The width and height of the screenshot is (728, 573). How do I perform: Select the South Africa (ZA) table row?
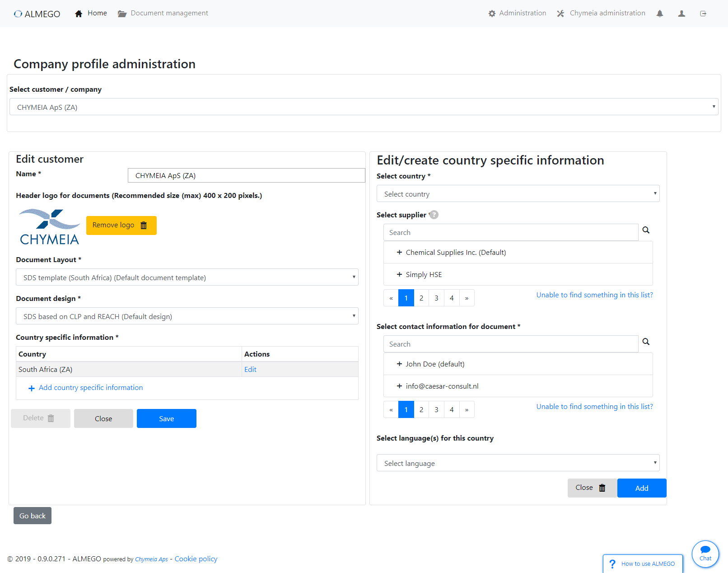tap(187, 369)
